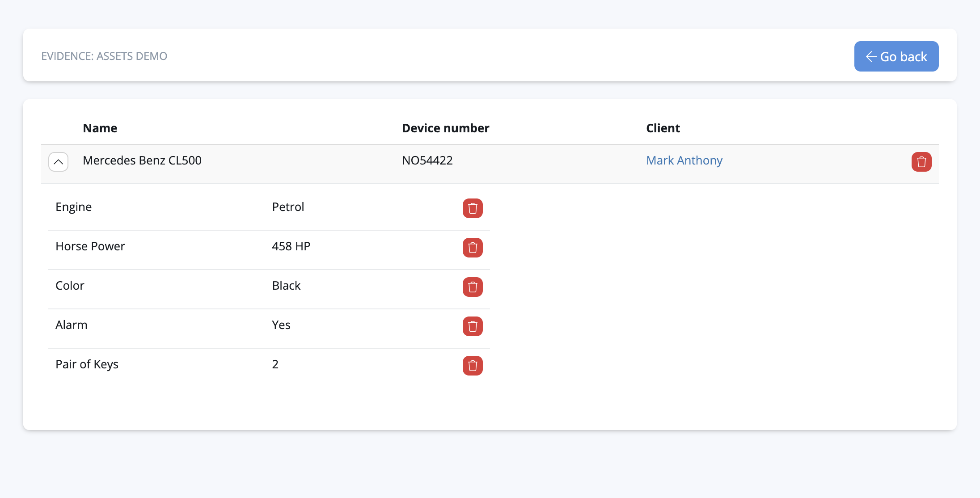Click the Mercedes Benz CL500 name
Viewport: 980px width, 498px height.
142,160
